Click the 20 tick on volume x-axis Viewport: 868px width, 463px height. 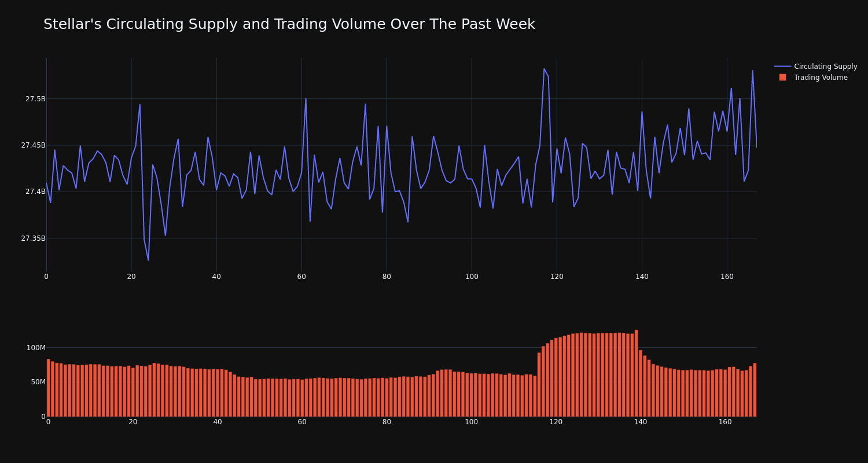pos(133,422)
